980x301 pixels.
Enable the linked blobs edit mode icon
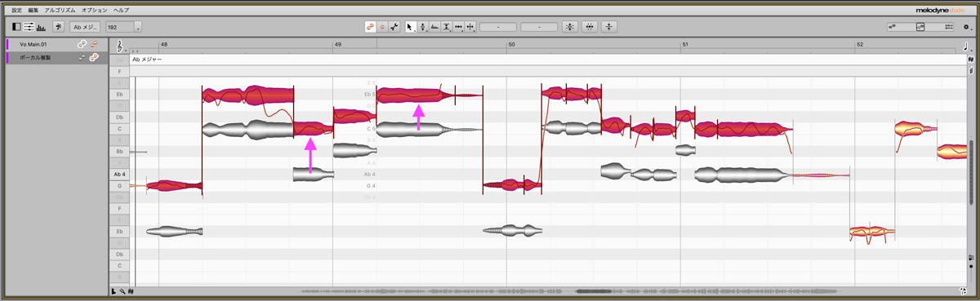coord(370,27)
